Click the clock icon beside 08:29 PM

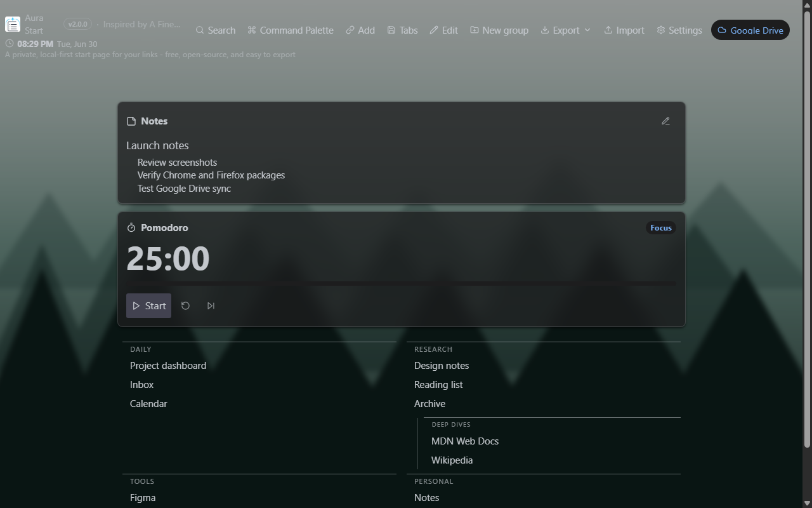10,44
